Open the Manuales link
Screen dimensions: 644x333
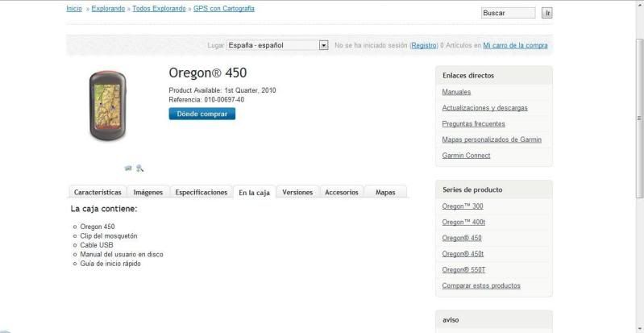click(456, 92)
